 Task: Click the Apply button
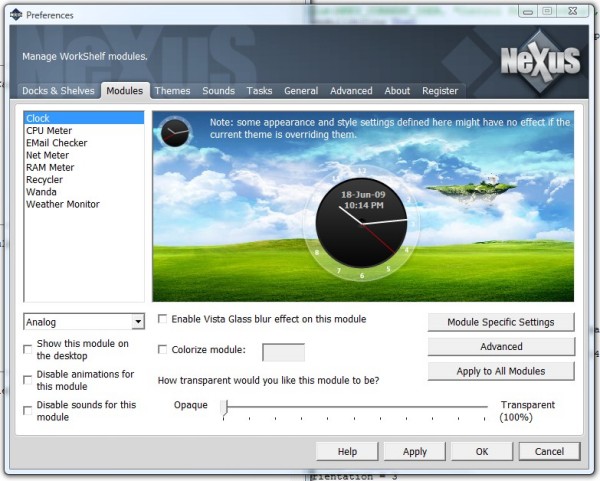click(x=415, y=452)
